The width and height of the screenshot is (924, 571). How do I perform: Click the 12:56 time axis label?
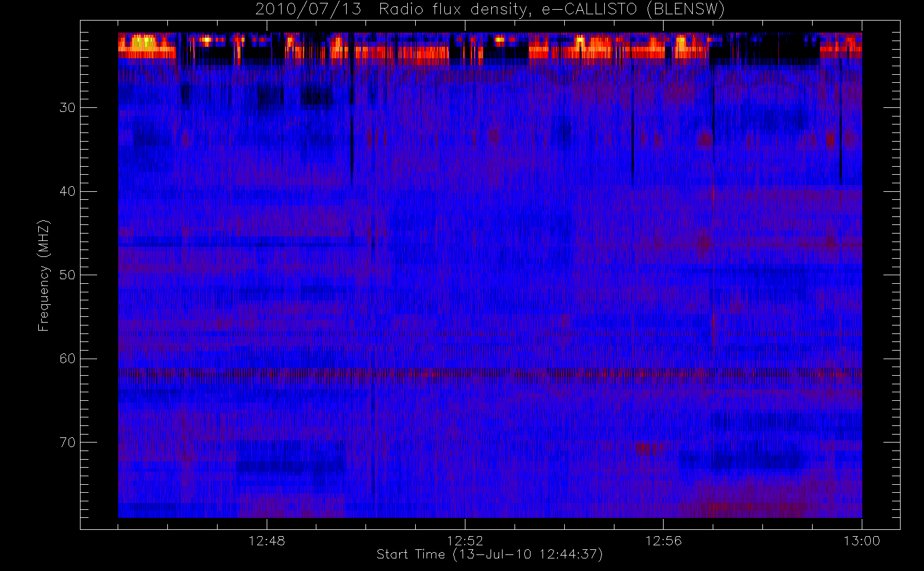tap(664, 541)
